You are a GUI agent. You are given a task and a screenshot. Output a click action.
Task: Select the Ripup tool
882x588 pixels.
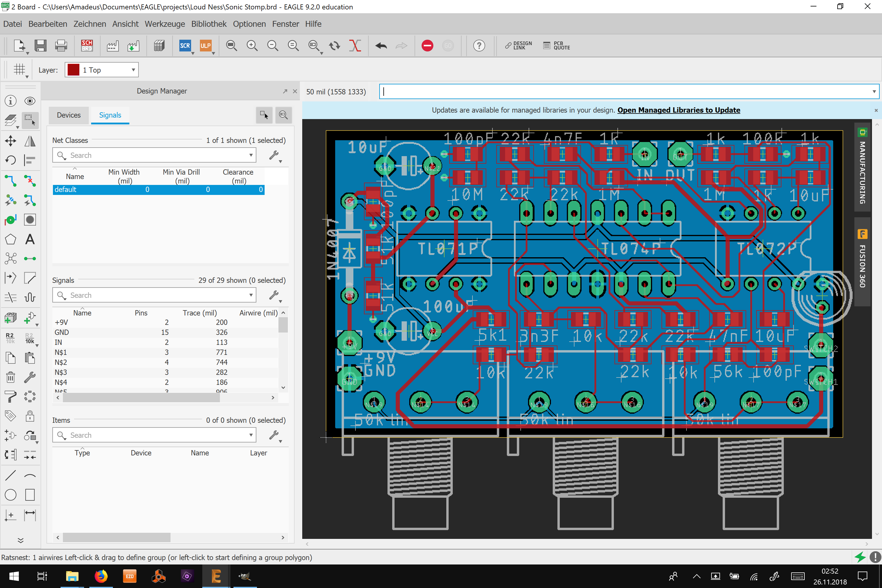30,181
